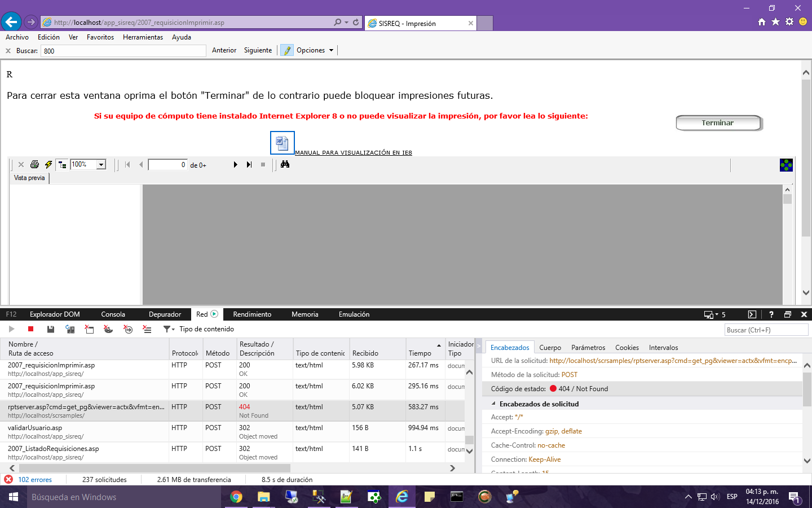Viewport: 812px width, 508px height.
Task: Open the Archivo menu
Action: pyautogui.click(x=17, y=37)
